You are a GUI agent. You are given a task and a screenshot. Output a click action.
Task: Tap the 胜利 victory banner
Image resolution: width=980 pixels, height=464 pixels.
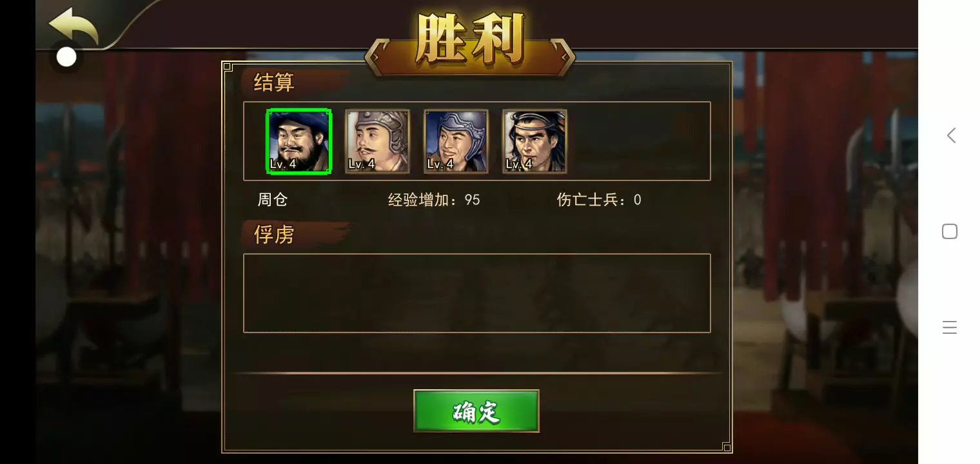470,40
